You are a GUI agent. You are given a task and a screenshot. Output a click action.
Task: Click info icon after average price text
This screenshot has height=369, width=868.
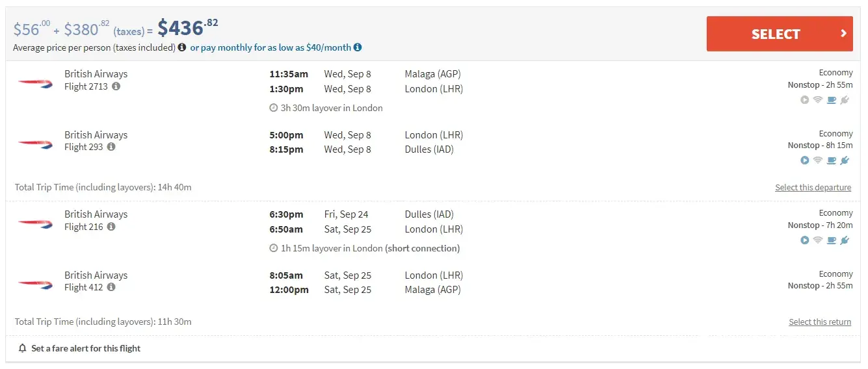click(182, 47)
